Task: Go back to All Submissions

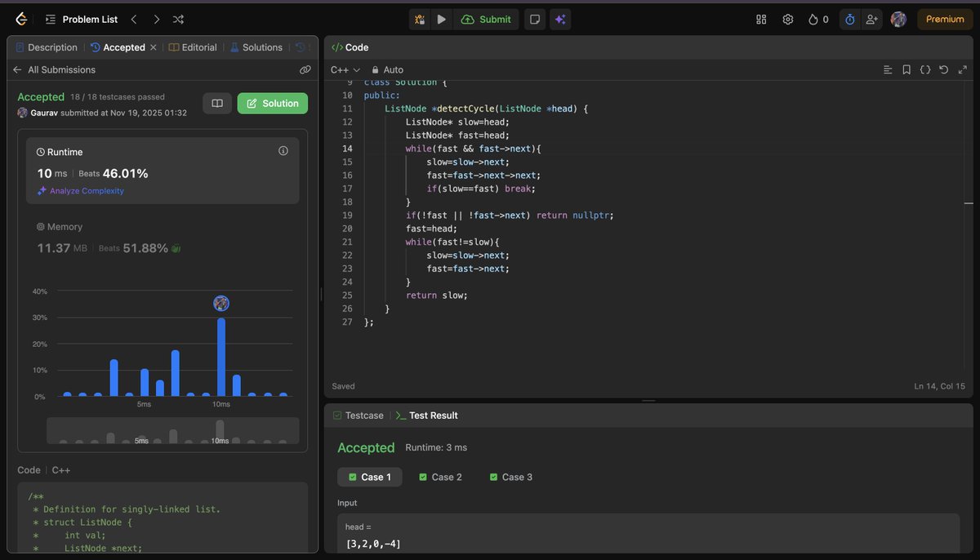Action: (x=54, y=70)
